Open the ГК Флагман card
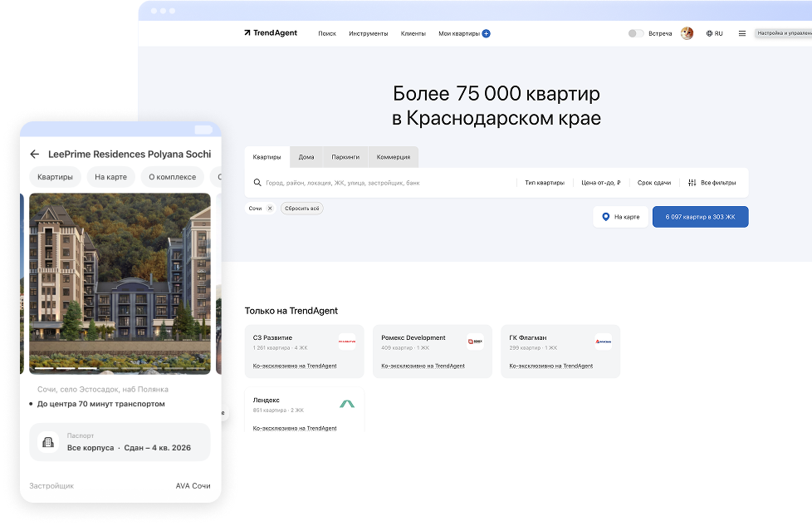Image resolution: width=812 pixels, height=526 pixels. point(560,351)
